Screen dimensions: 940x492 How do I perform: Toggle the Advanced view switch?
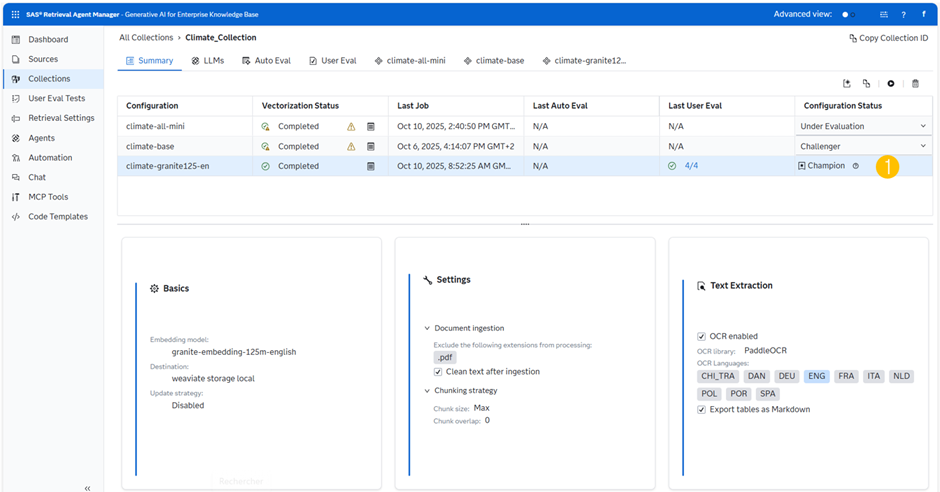tap(848, 15)
